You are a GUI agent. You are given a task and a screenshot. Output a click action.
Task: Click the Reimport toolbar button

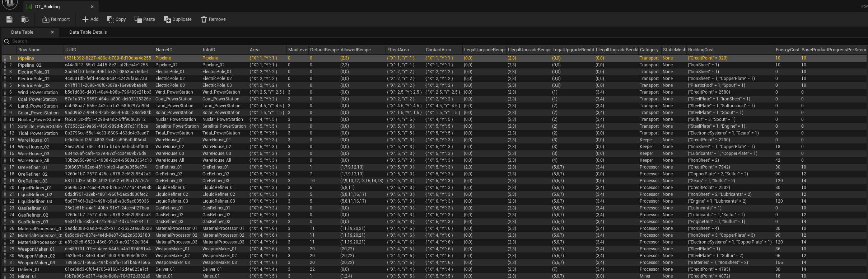click(56, 19)
